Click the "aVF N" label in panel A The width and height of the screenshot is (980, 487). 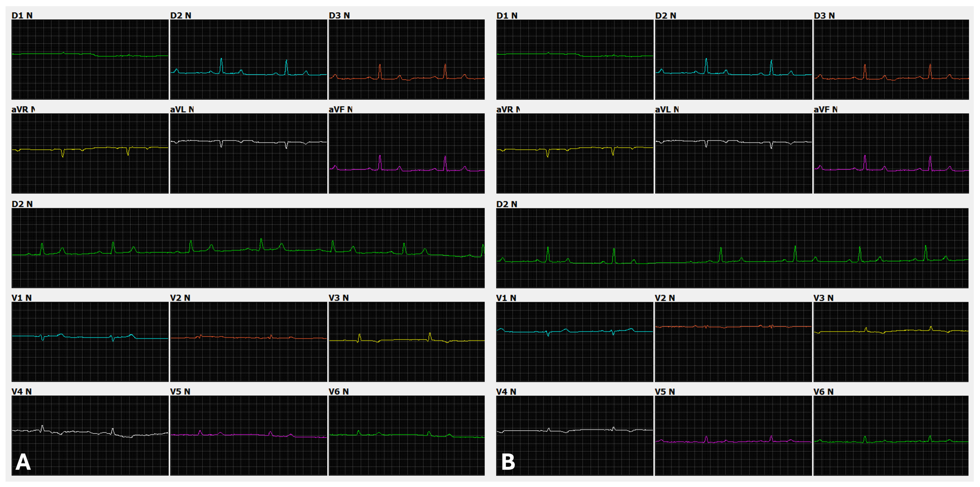tap(341, 109)
